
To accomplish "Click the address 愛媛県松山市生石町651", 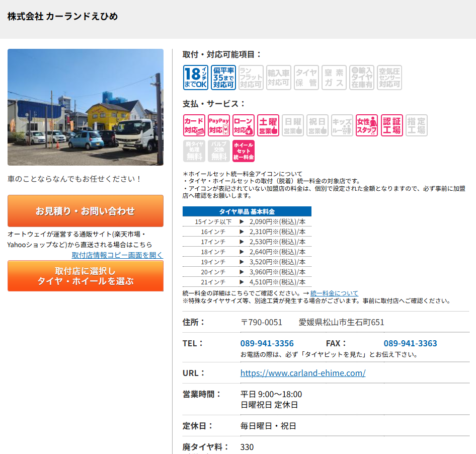I will click(341, 322).
